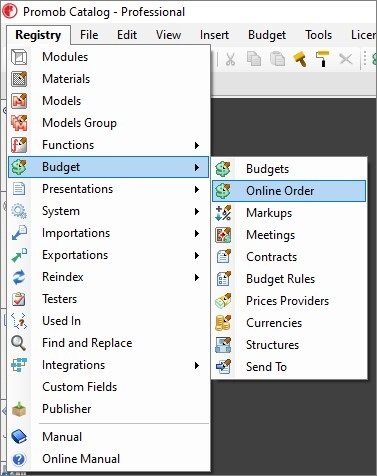Expand the Integrations submenu arrow

point(197,365)
